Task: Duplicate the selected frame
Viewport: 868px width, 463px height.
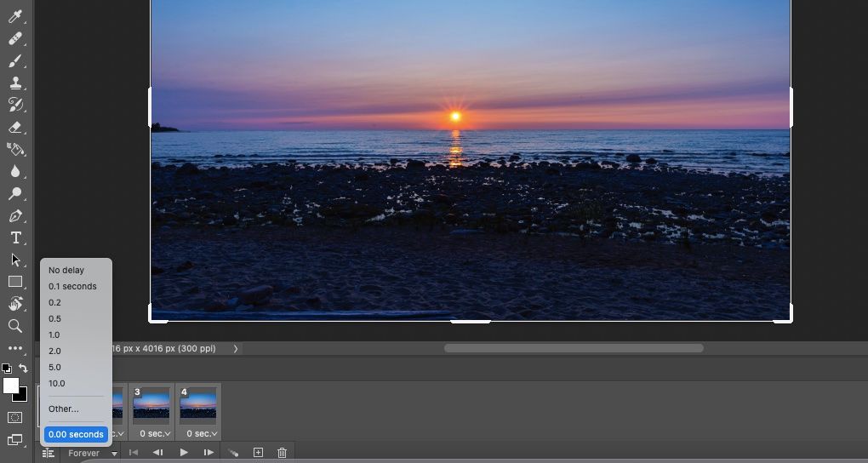Action: click(259, 453)
